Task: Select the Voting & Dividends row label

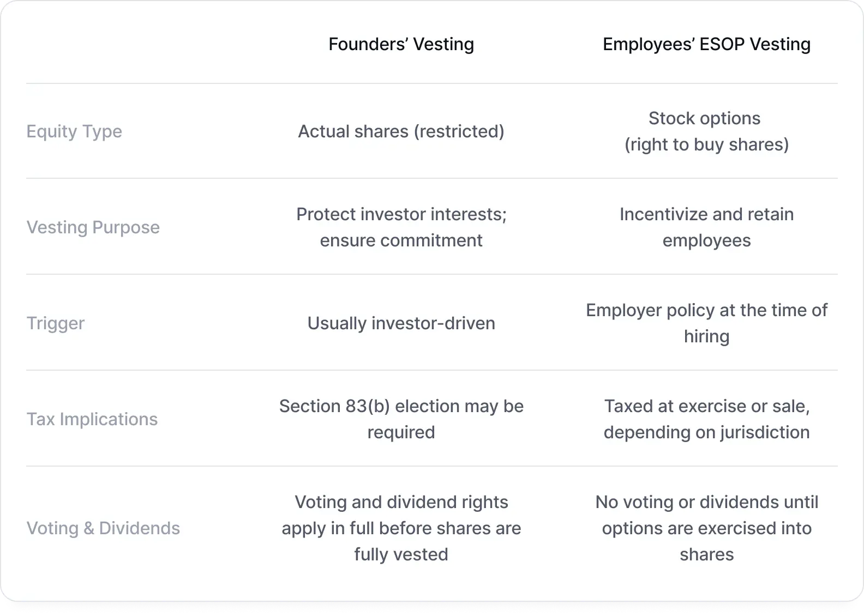Action: (x=103, y=528)
